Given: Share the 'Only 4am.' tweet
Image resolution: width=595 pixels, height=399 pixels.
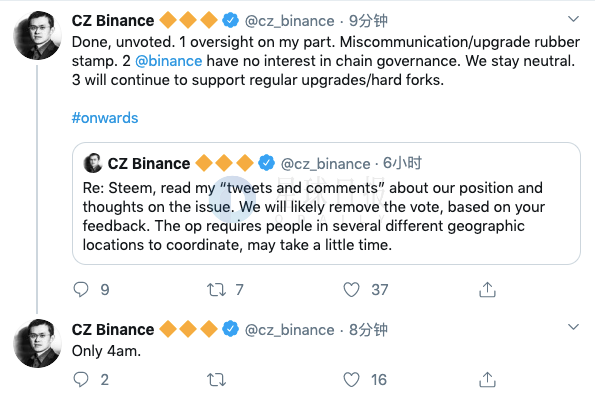Looking at the screenshot, I should (487, 379).
